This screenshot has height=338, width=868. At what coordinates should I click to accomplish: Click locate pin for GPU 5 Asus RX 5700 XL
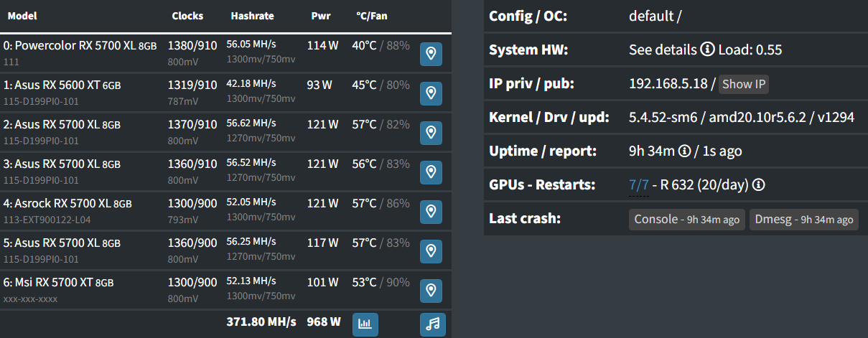430,250
